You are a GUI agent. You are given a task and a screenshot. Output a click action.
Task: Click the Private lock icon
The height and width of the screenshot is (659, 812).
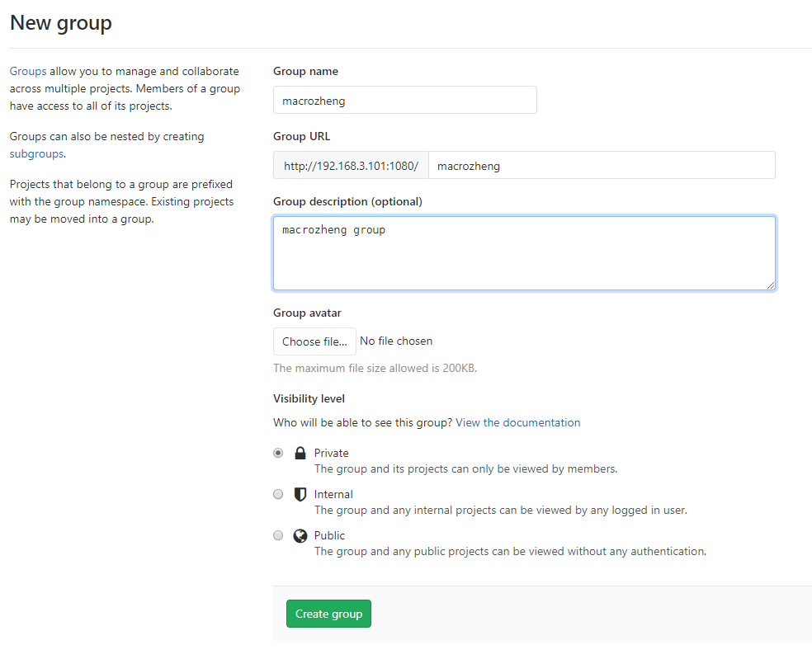click(300, 453)
